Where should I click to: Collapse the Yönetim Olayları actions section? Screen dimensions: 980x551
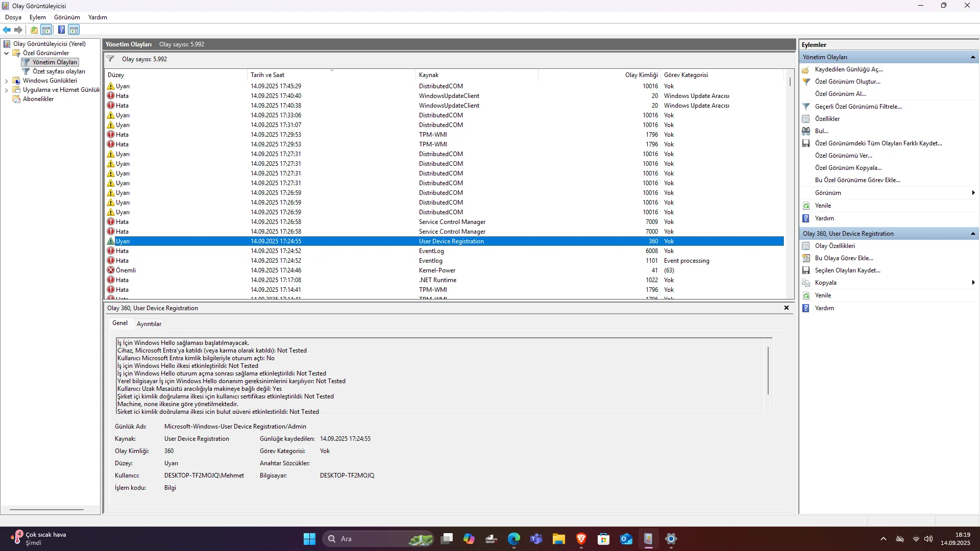(x=973, y=57)
